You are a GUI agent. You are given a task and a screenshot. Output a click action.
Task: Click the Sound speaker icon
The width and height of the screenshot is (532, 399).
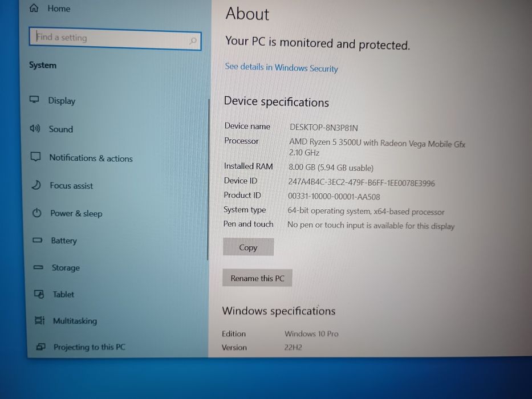[35, 128]
